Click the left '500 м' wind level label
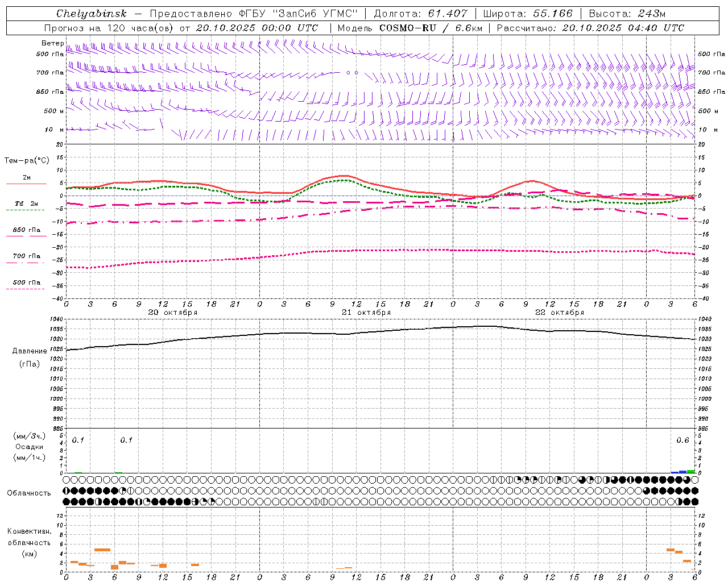Screen dimensions: 728x582 (54, 111)
